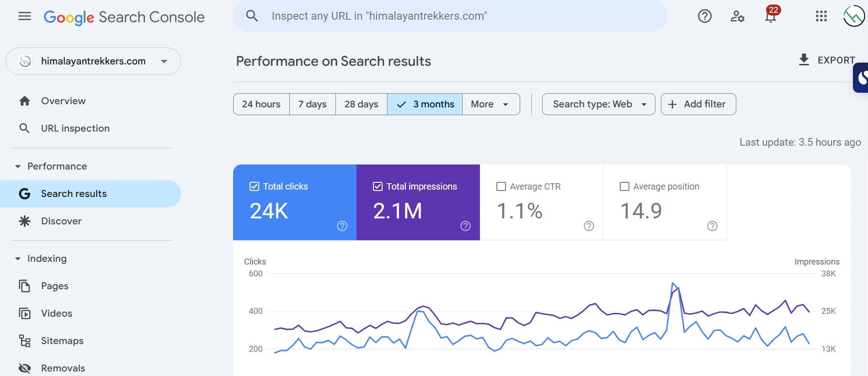The image size is (868, 376).
Task: Enable the Average position checkbox
Action: [624, 186]
